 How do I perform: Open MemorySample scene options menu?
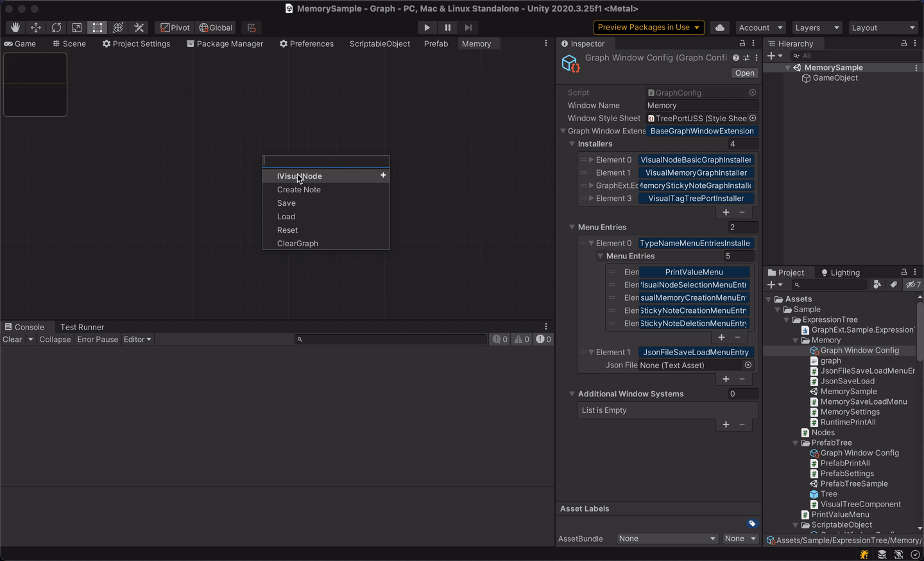(x=916, y=67)
